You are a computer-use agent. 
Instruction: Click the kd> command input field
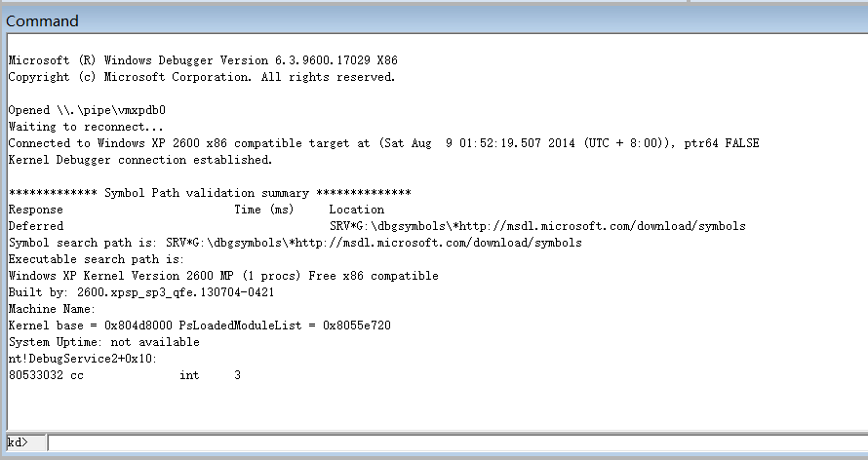pyautogui.click(x=454, y=443)
